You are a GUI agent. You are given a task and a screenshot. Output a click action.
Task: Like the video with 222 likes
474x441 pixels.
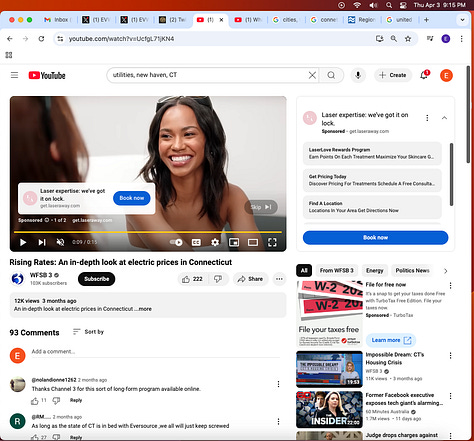[193, 279]
